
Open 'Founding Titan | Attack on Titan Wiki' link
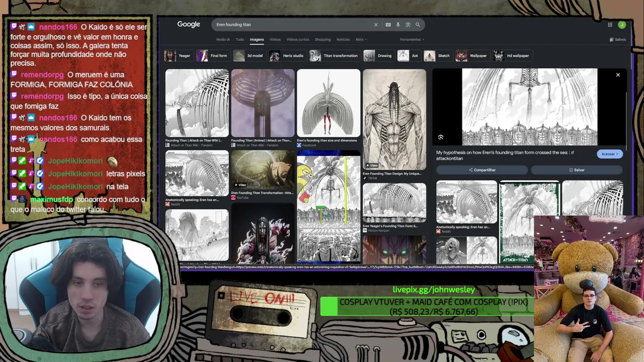pos(197,141)
